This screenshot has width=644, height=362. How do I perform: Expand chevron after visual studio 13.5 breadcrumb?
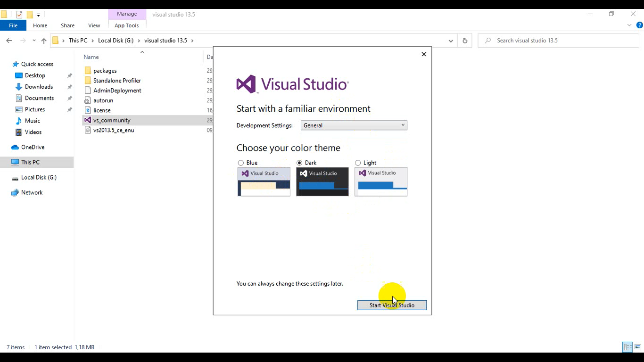(192, 41)
